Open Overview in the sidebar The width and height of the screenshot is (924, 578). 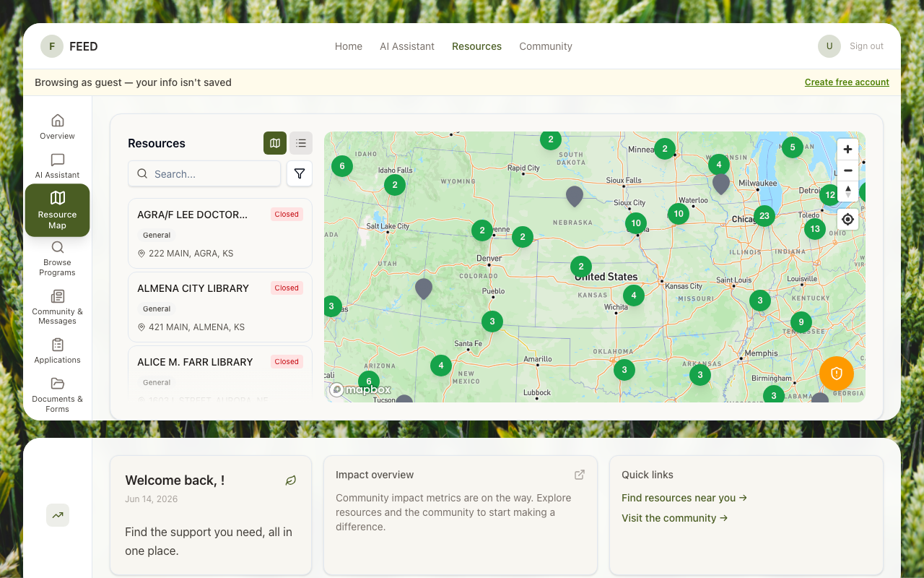pyautogui.click(x=58, y=126)
